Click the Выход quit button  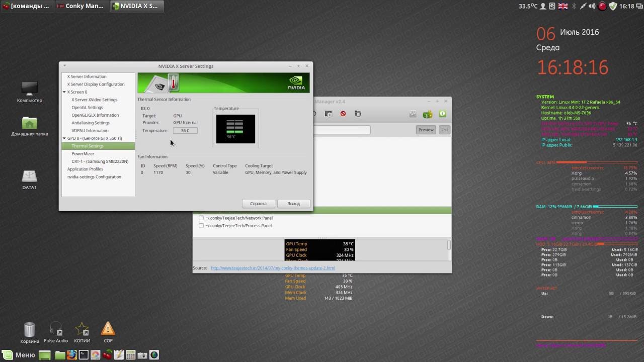(x=293, y=204)
